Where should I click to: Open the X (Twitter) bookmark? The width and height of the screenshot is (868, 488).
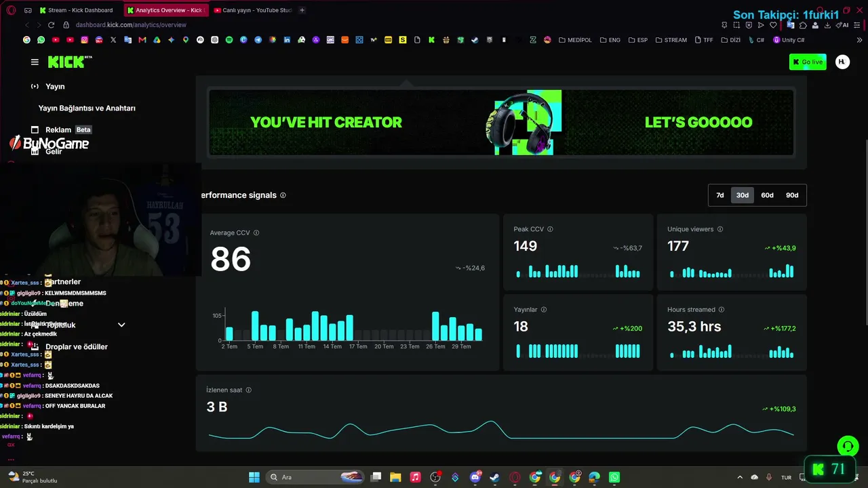tap(113, 40)
